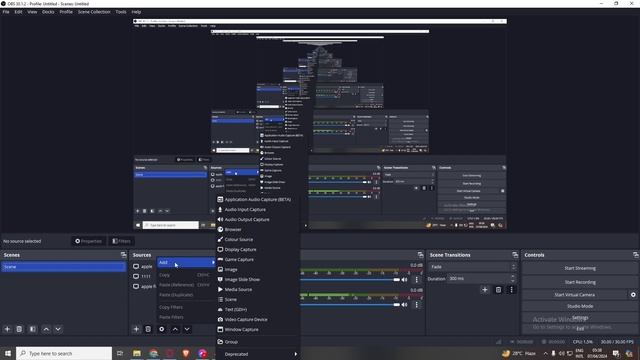Open the Scene Collection menu
Screen dimensions: 640x360
click(94, 12)
